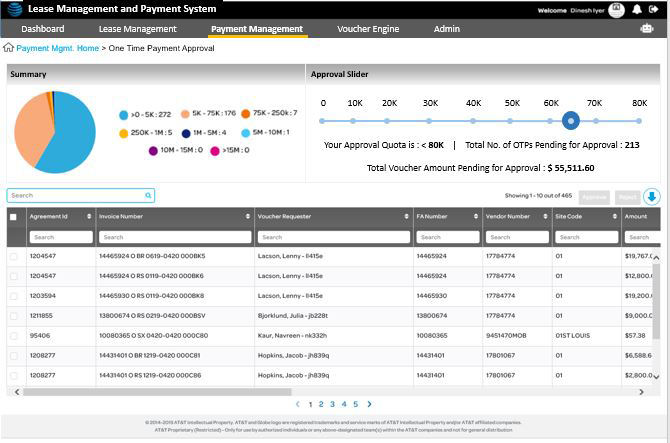The width and height of the screenshot is (670, 443).
Task: Set approval slider to 40K point
Action: tap(473, 121)
